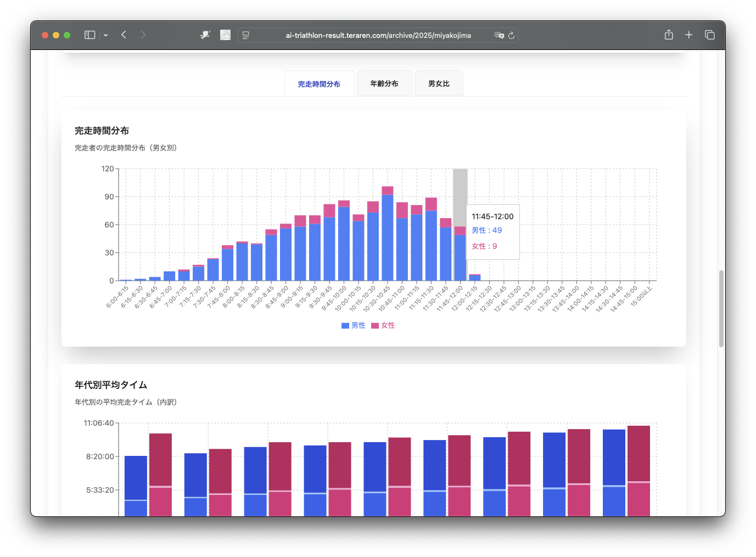
Task: Select the highlighted 11:45-12:00 bar
Action: tap(460, 254)
